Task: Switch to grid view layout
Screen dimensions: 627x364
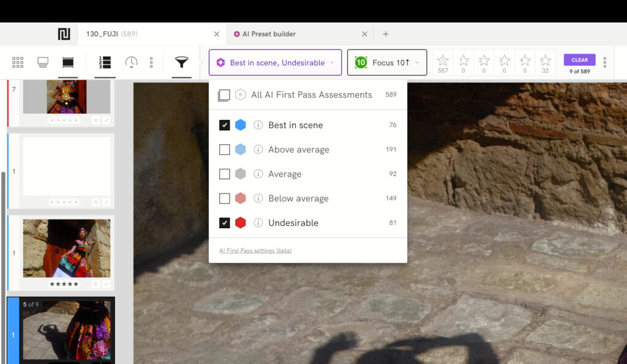Action: [18, 62]
